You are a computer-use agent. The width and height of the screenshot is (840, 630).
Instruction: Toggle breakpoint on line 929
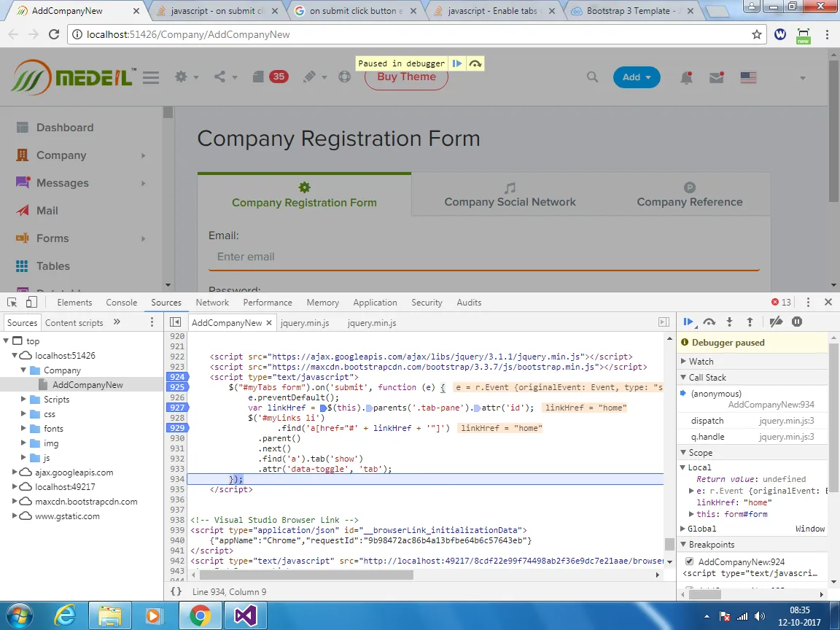coord(176,427)
